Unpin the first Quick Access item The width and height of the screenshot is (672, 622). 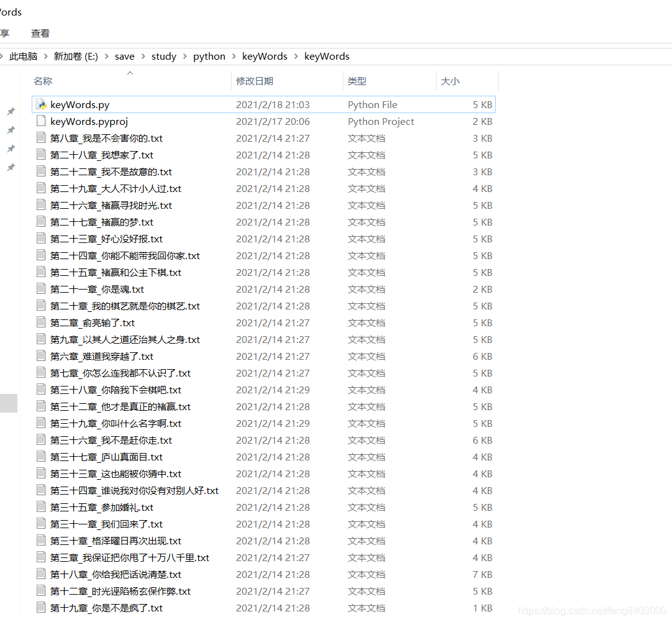(x=11, y=111)
